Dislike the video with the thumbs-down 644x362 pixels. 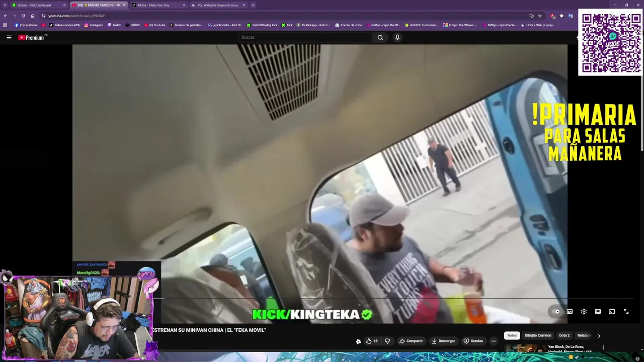click(387, 341)
